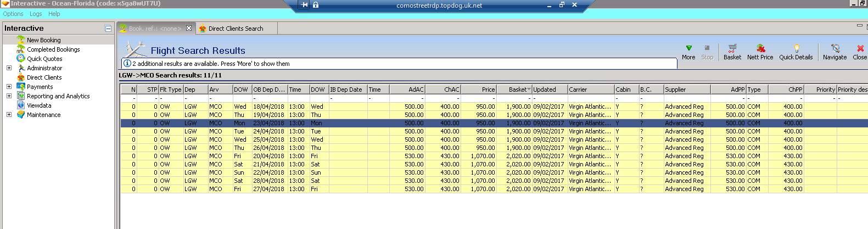Sort by OB Dep Date column header
868x229 pixels.
coord(270,90)
